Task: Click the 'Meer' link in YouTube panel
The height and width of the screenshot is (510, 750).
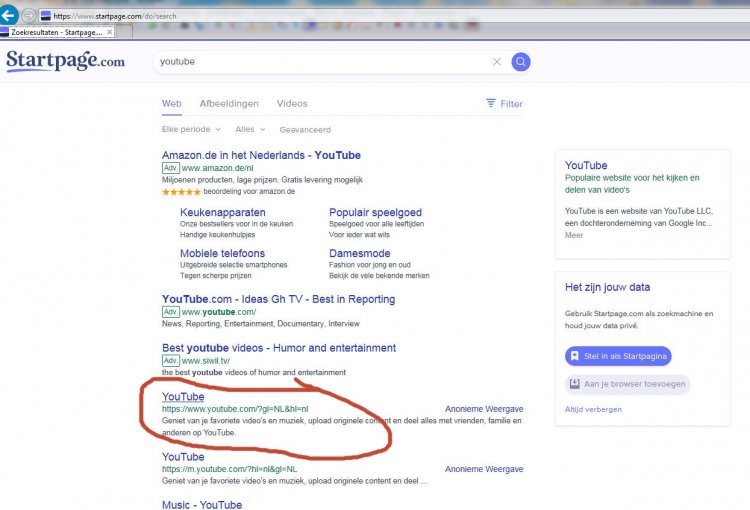Action: click(x=573, y=236)
